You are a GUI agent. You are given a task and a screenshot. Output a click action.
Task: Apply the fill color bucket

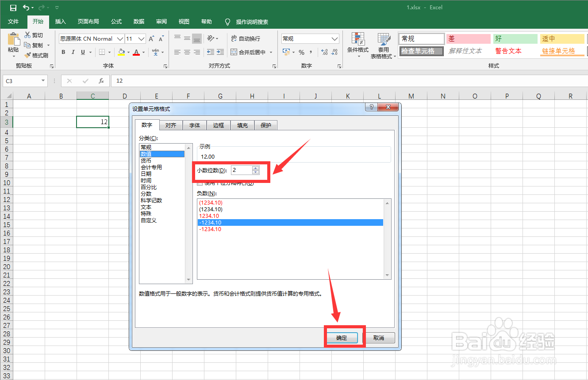pyautogui.click(x=121, y=52)
